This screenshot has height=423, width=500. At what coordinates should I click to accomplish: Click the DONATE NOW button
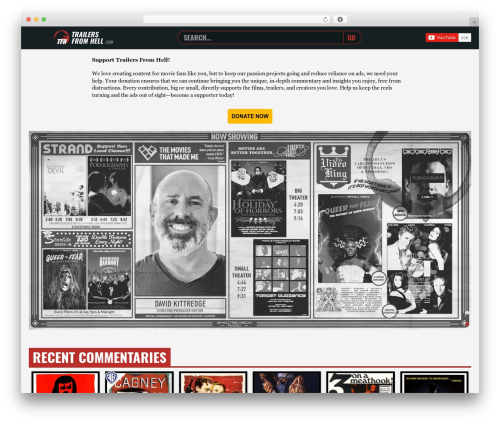pyautogui.click(x=250, y=116)
